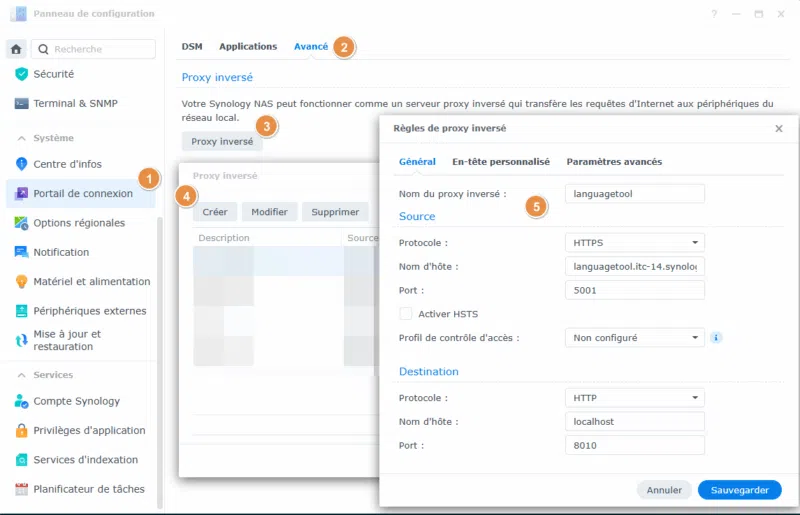This screenshot has width=800, height=515.
Task: Click the Centre d'infos icon
Action: coord(21,164)
